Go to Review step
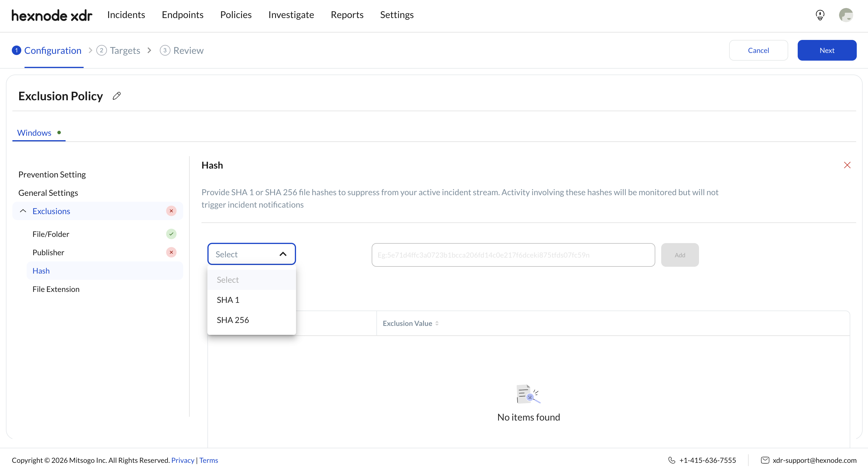This screenshot has height=472, width=868. (182, 50)
